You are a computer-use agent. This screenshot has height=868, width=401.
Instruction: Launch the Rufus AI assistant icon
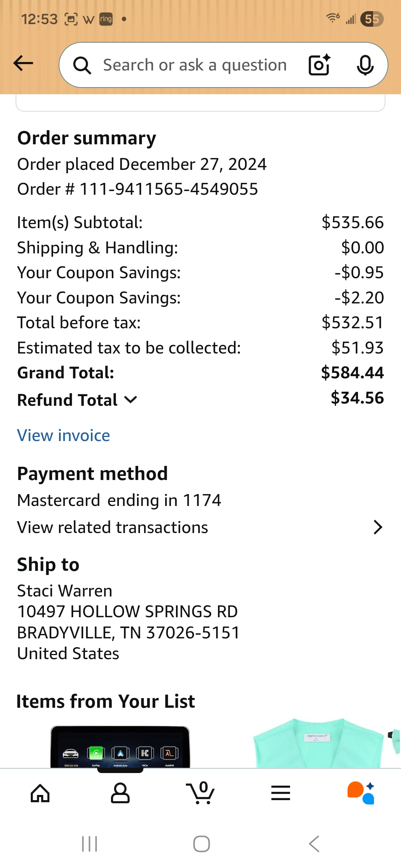click(x=361, y=793)
